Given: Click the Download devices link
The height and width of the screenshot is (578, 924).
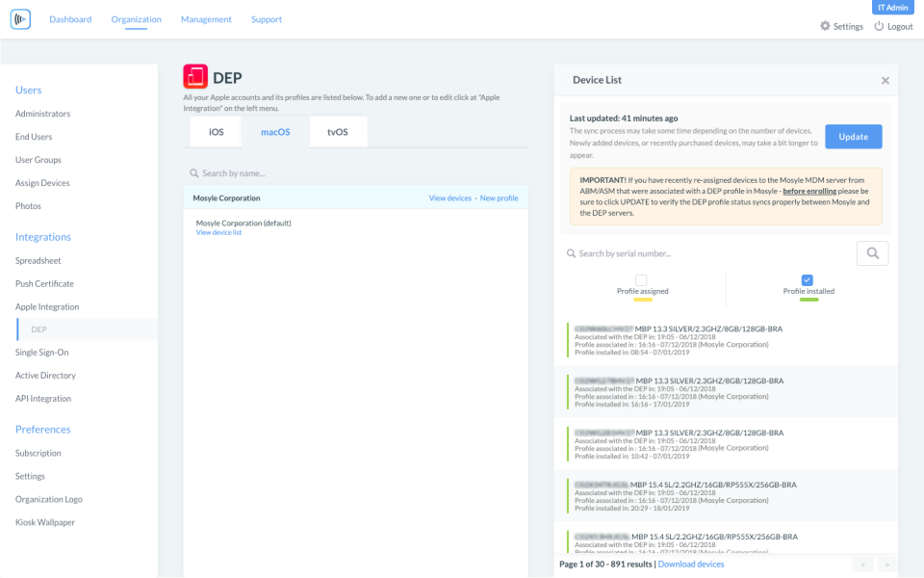Looking at the screenshot, I should coord(691,564).
